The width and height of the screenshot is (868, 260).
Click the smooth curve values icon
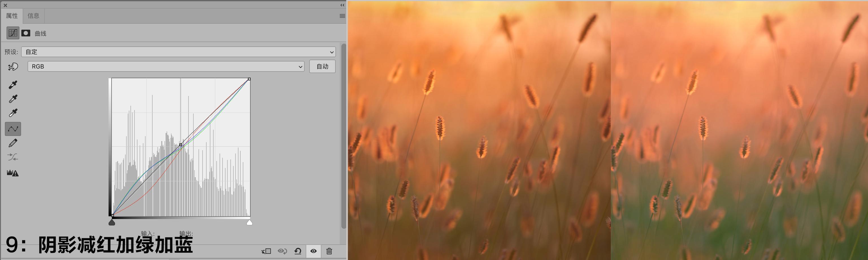[x=13, y=157]
